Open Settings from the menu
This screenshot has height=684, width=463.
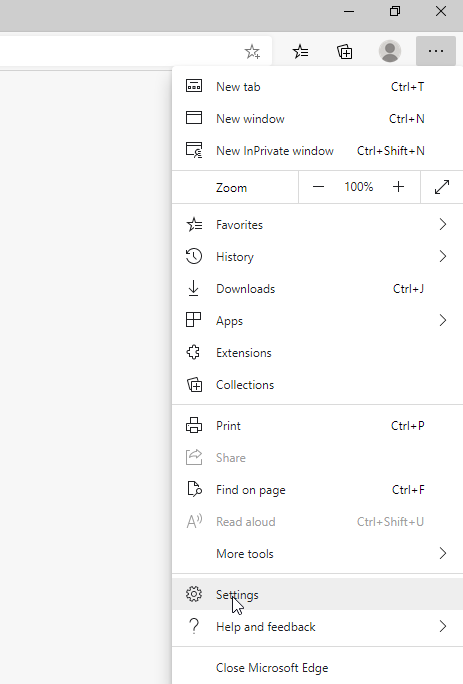317,594
